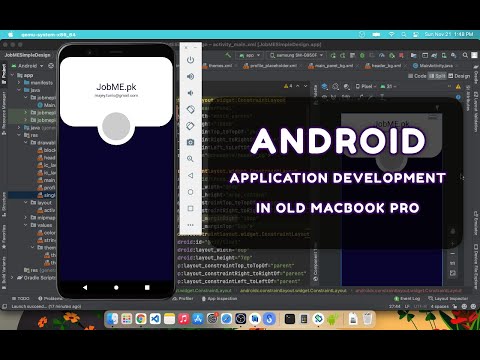480x360 pixels.
Task: Click the red Stop icon in toolbar
Action: pos(402,55)
